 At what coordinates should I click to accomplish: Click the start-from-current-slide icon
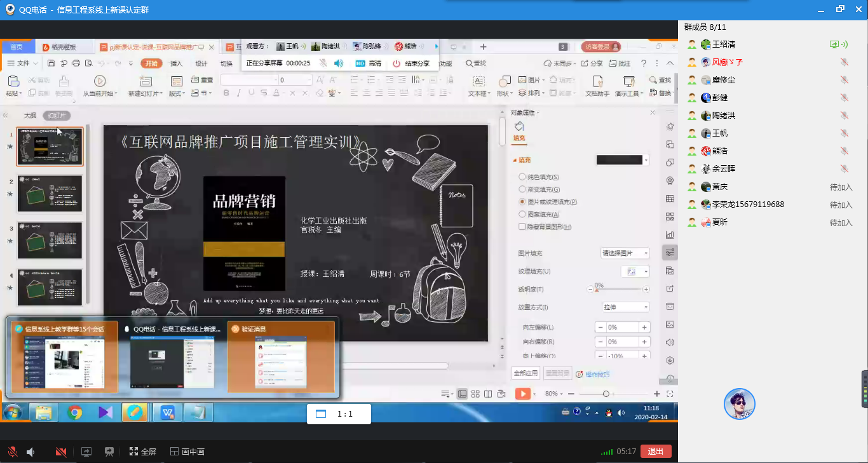click(100, 81)
